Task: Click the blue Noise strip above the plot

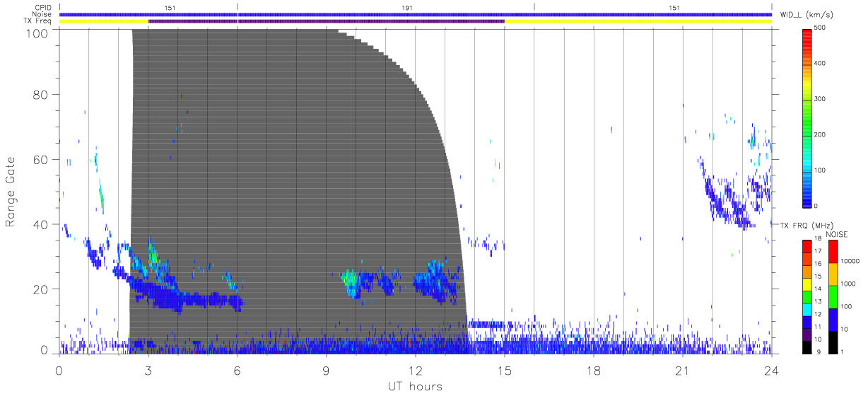Action: click(416, 15)
